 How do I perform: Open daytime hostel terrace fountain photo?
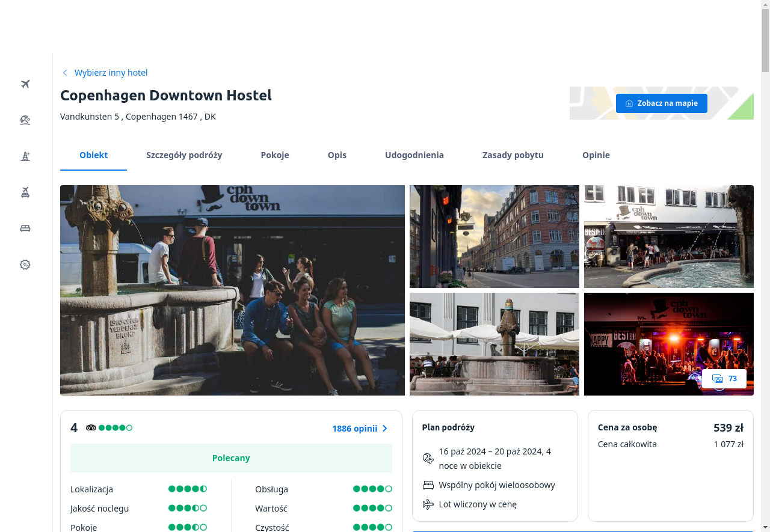pyautogui.click(x=669, y=236)
